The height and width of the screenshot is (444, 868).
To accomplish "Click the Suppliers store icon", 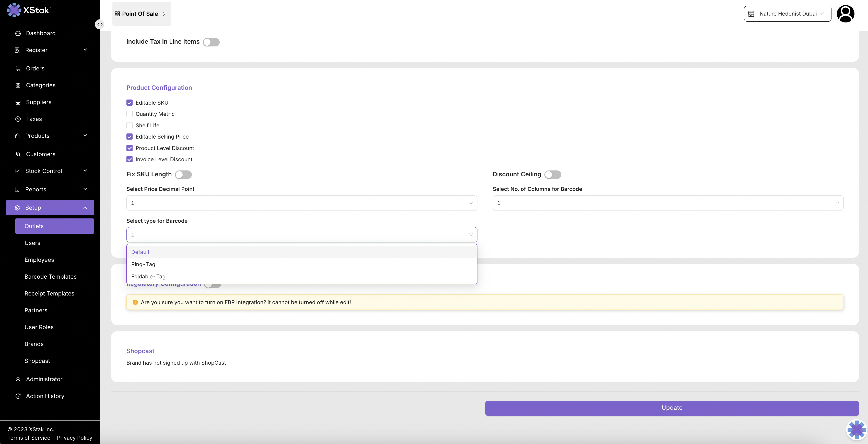I will (x=18, y=102).
